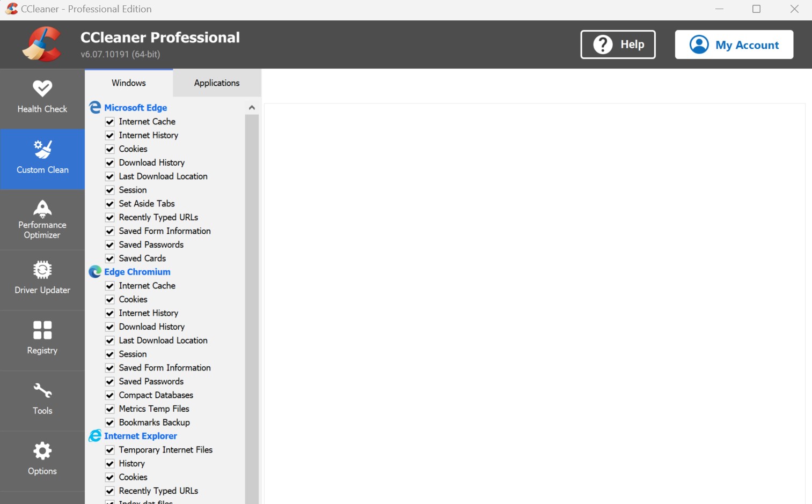
Task: Open the Tools wrench icon
Action: click(42, 390)
